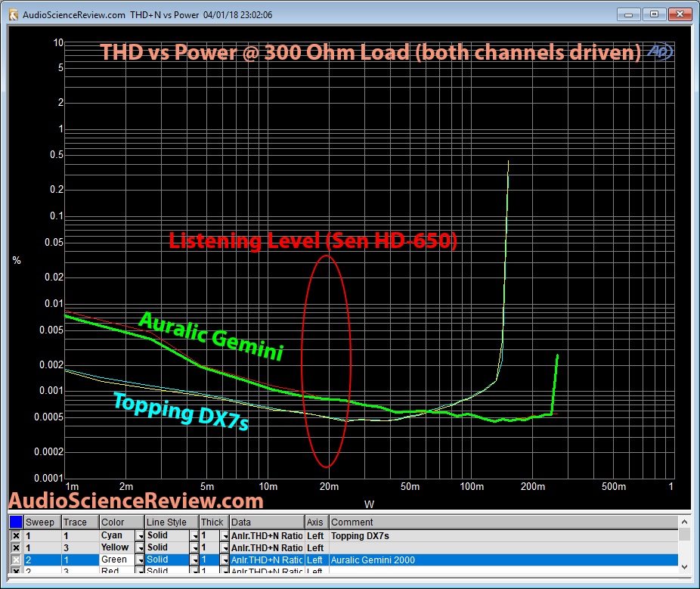Open the color dropdown in the Cyan row
This screenshot has height=589, width=700.
[140, 536]
